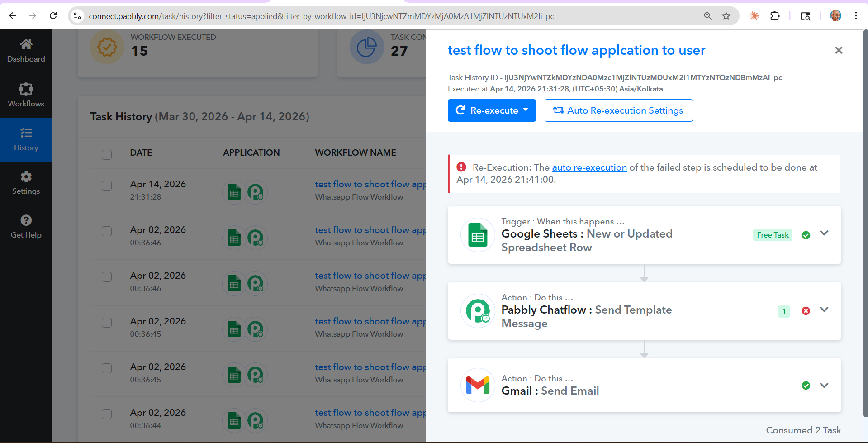
Task: Open Dashboard in the sidebar
Action: point(26,51)
